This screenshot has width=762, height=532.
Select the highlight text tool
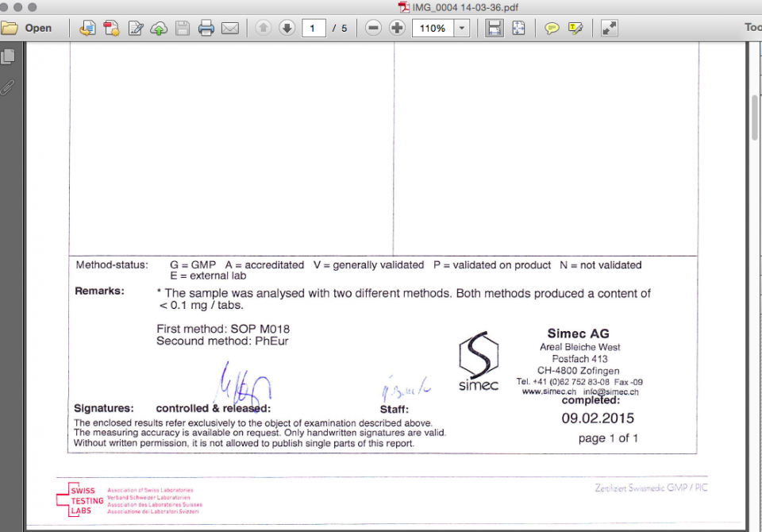pyautogui.click(x=575, y=28)
